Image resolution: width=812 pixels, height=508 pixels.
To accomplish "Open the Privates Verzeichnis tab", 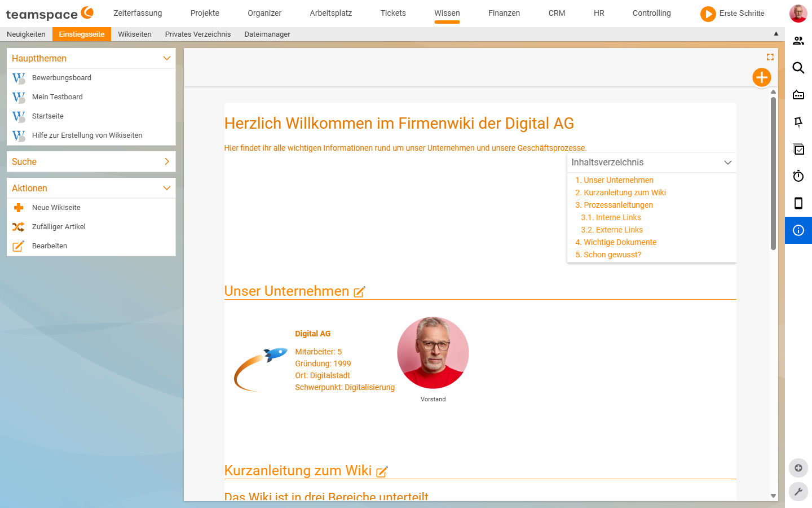I will click(x=198, y=34).
